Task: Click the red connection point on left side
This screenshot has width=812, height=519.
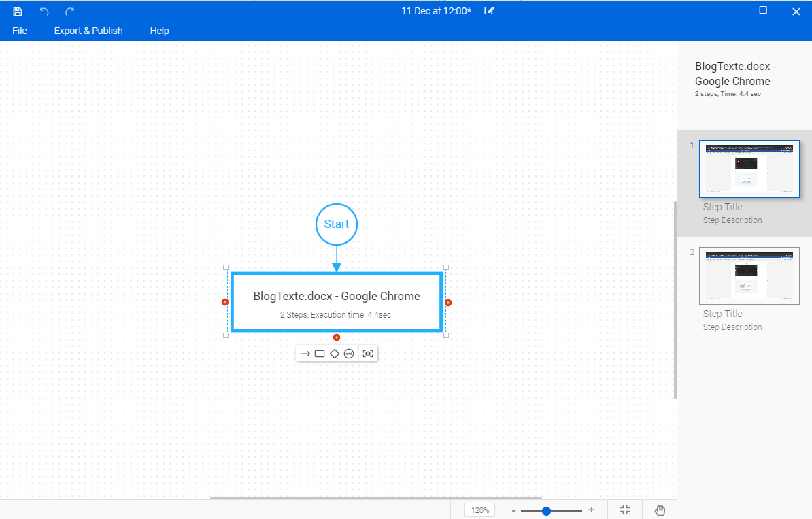Action: click(224, 302)
